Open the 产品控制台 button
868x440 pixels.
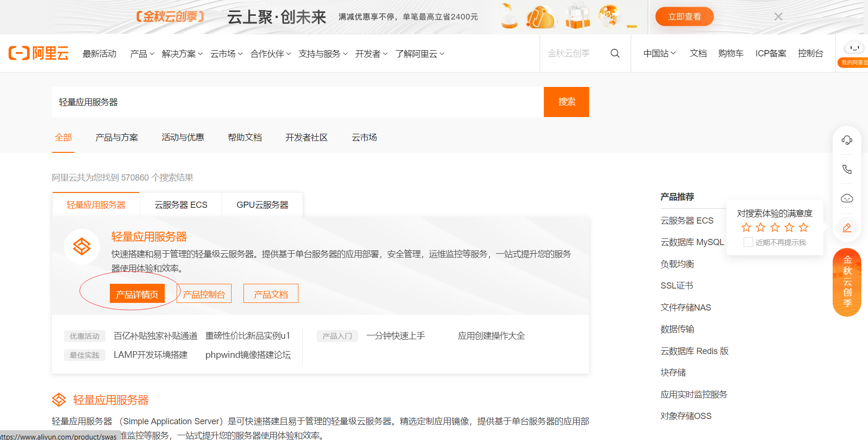tap(204, 294)
